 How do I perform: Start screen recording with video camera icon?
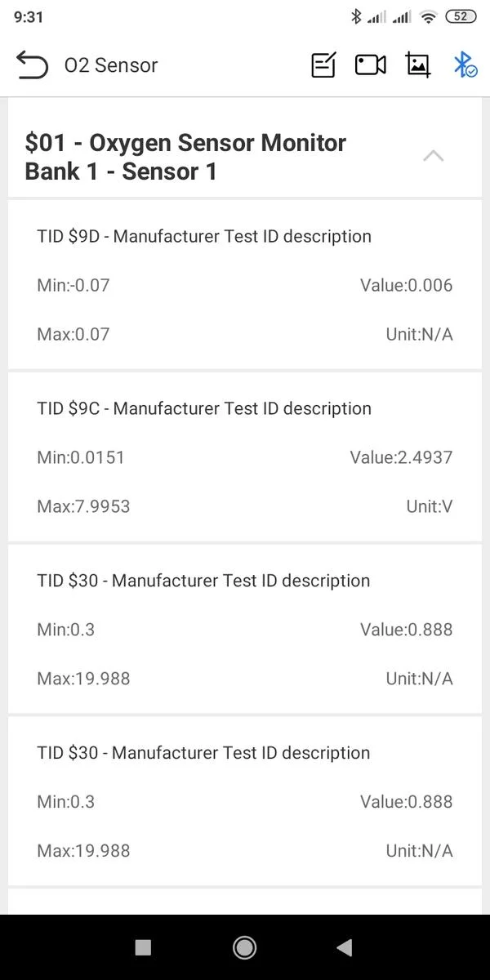pyautogui.click(x=371, y=65)
